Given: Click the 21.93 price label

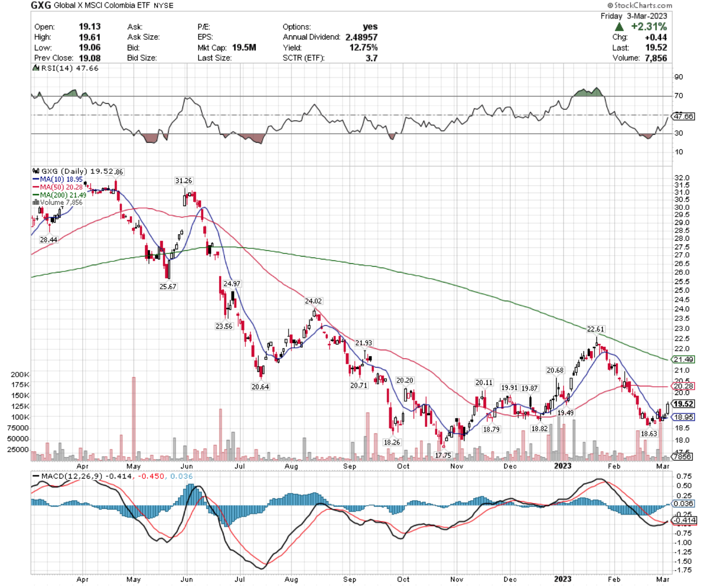Looking at the screenshot, I should pyautogui.click(x=364, y=343).
